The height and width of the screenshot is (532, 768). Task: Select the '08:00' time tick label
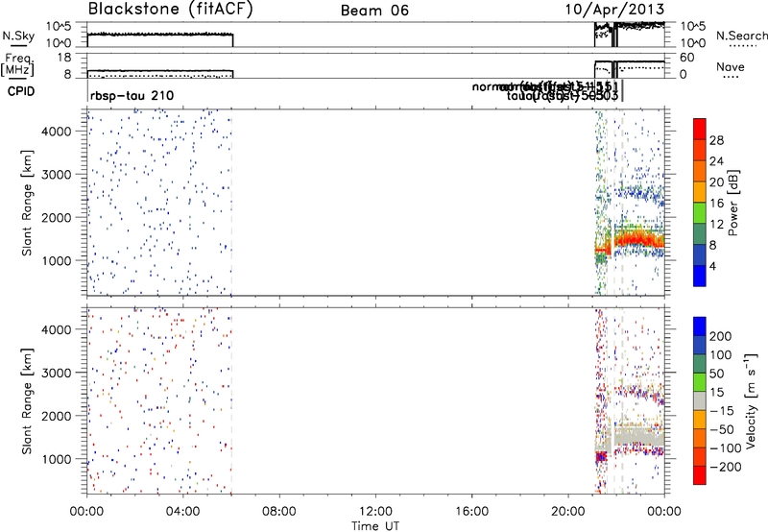[279, 512]
